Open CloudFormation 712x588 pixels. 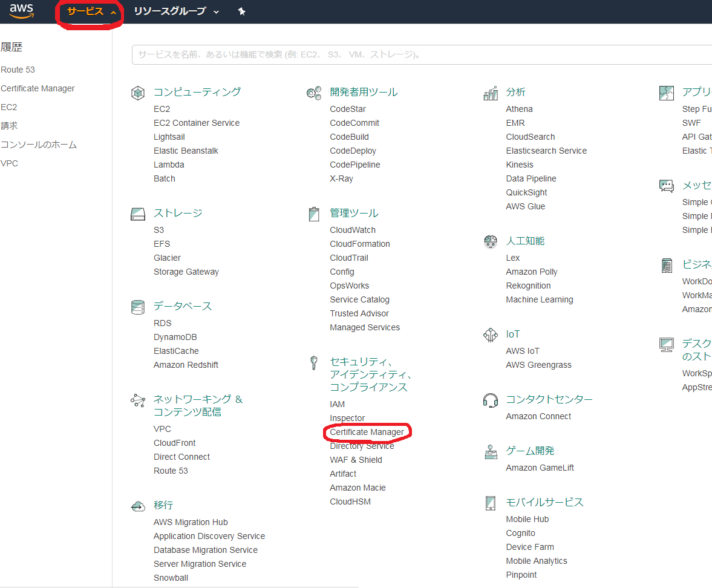coord(360,244)
